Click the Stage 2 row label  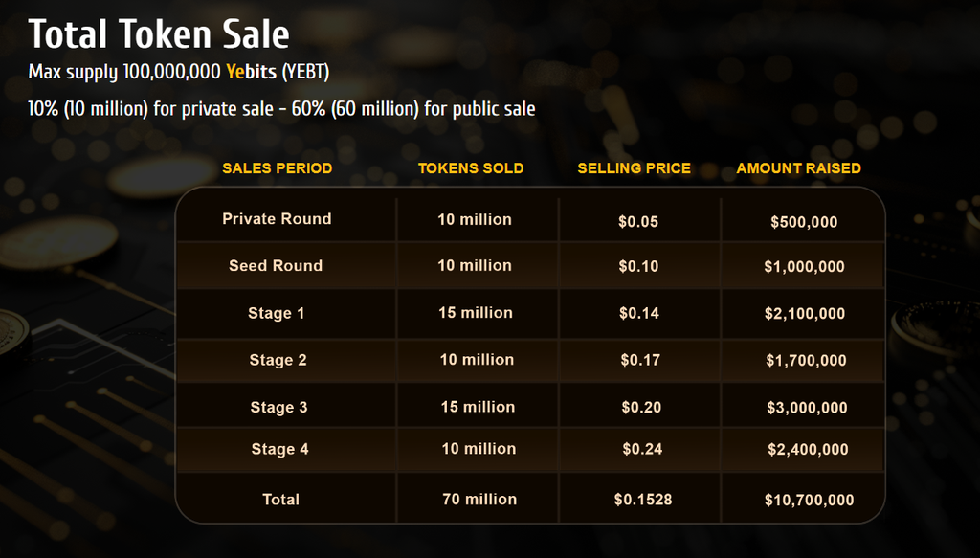278,360
